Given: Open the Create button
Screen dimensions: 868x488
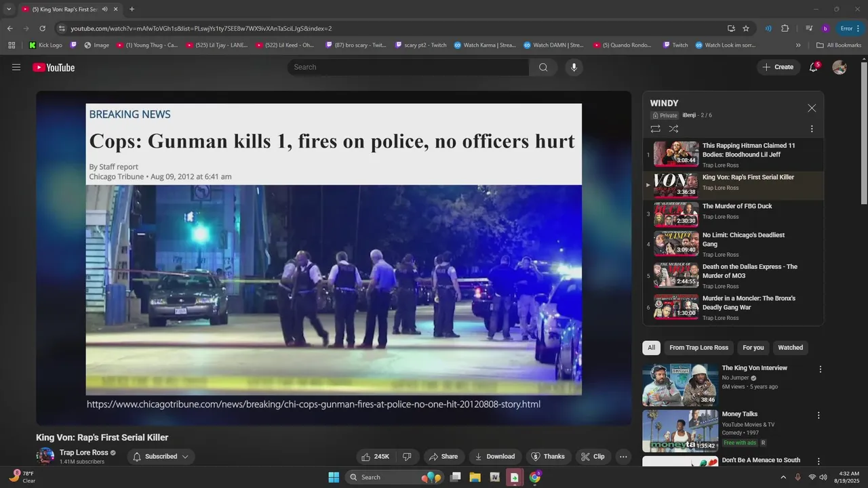Looking at the screenshot, I should 778,67.
